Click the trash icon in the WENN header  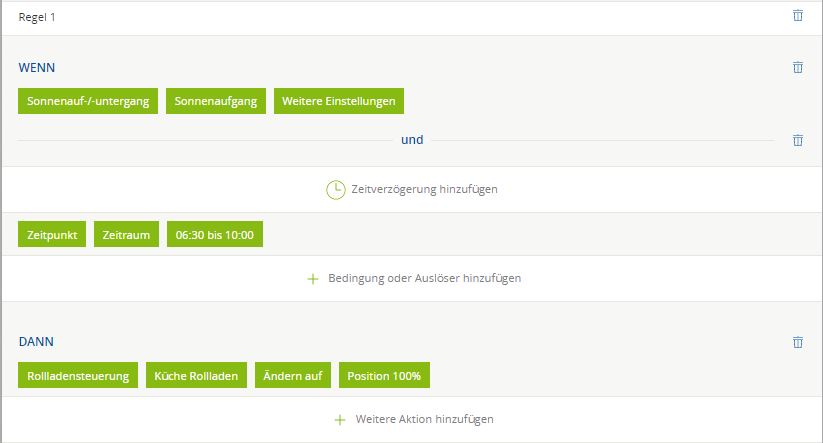797,67
